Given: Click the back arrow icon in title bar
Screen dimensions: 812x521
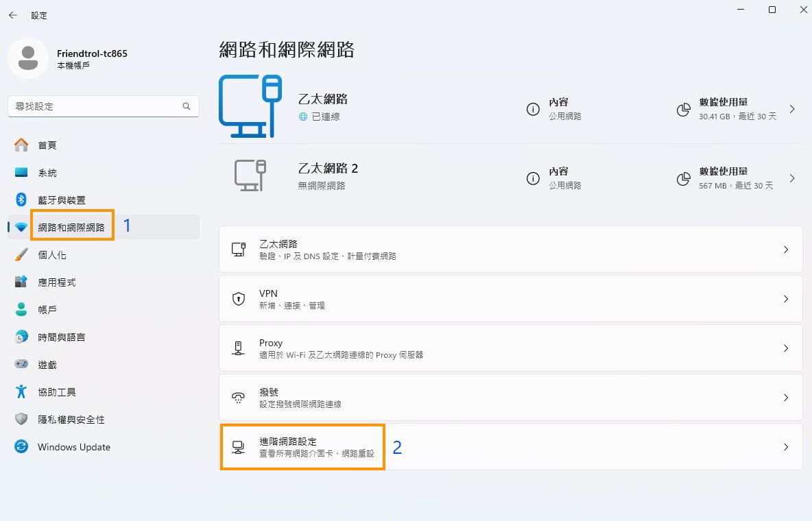Looking at the screenshot, I should [12, 15].
